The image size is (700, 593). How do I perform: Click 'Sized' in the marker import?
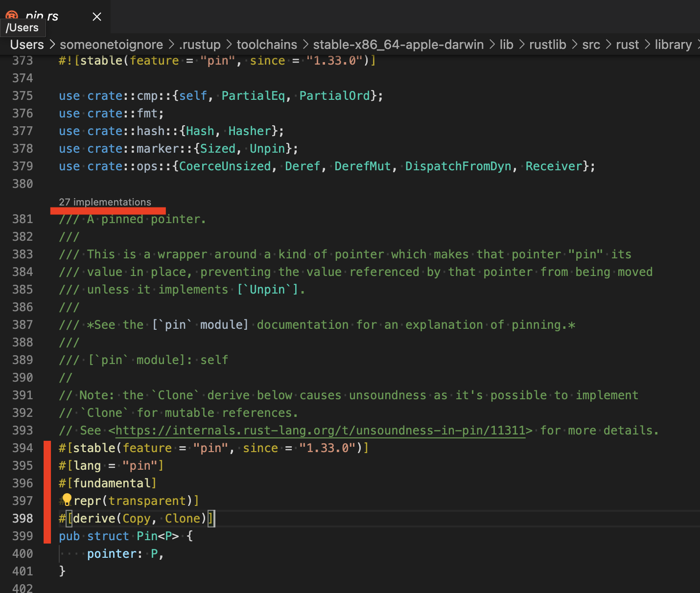point(218,148)
